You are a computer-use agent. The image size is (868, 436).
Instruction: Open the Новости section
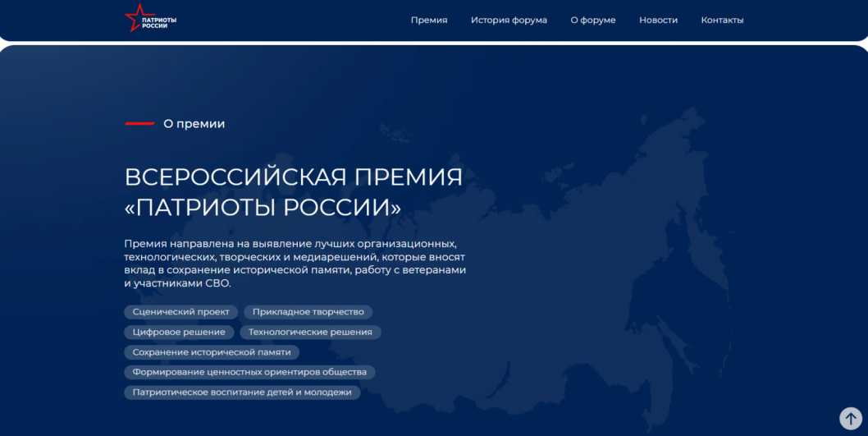coord(658,20)
